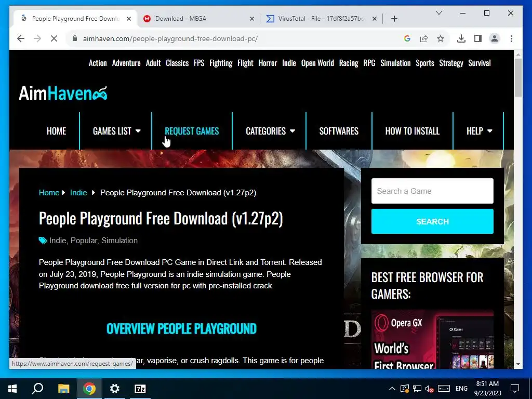This screenshot has height=399, width=532.
Task: Click the page vertical scrollbar thumb
Action: pyautogui.click(x=518, y=78)
